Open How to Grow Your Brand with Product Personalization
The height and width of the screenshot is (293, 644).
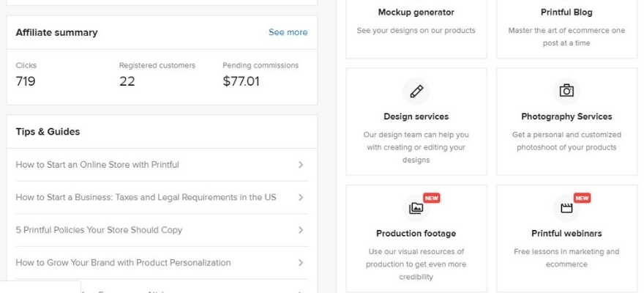click(123, 262)
